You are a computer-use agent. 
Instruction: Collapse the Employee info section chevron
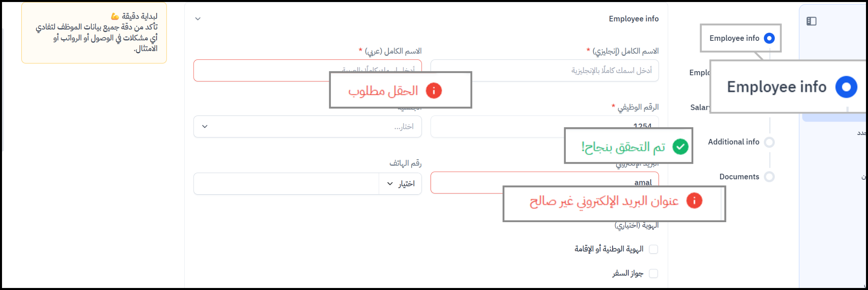[x=198, y=19]
